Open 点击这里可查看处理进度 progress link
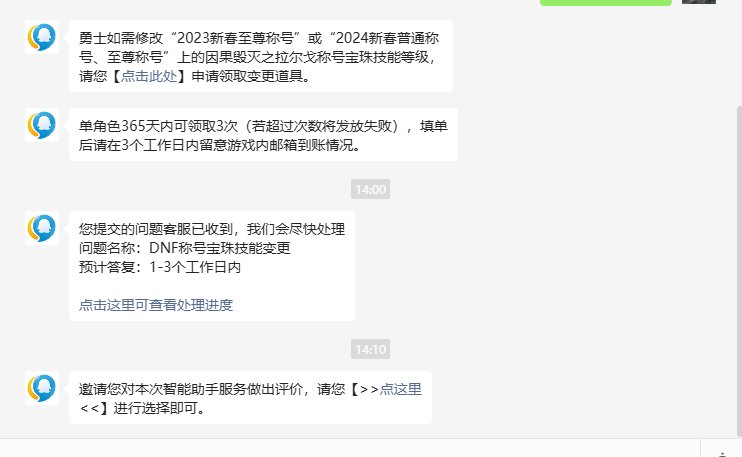This screenshot has height=457, width=742. pos(156,305)
